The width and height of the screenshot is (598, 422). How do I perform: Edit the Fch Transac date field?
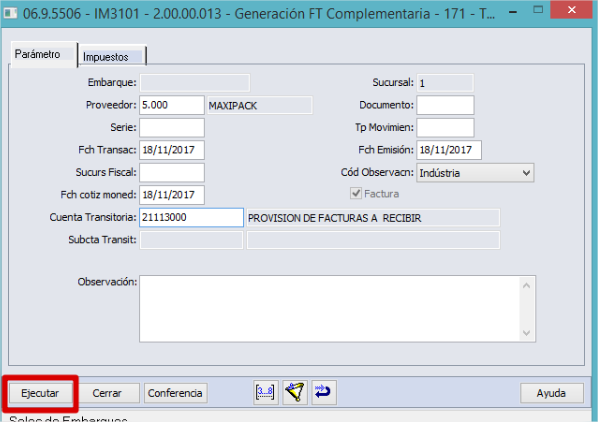[172, 150]
